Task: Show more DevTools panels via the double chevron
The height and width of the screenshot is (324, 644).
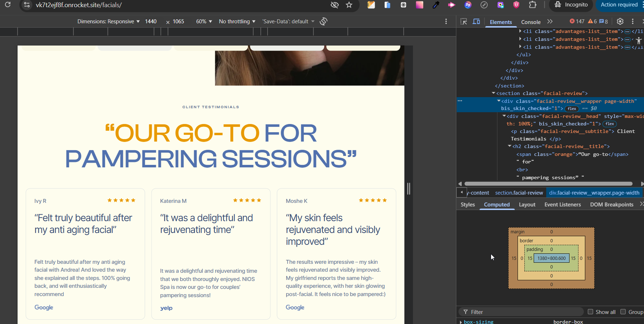Action: coord(550,22)
